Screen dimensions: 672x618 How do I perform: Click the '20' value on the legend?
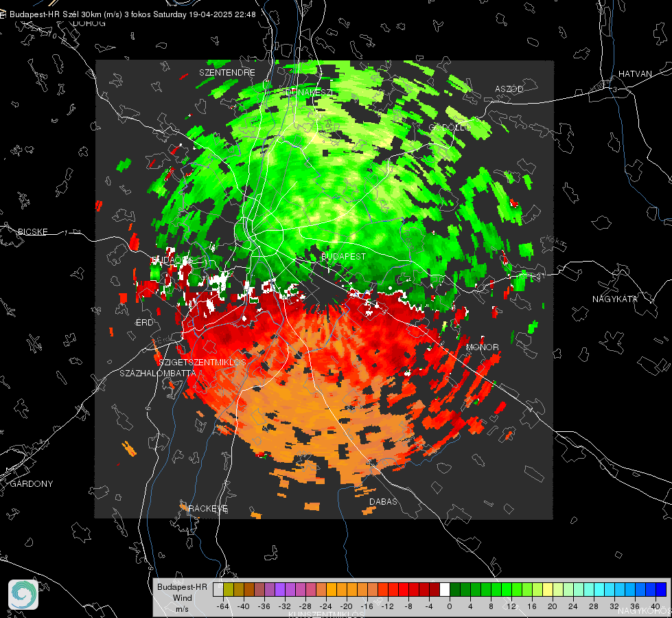(x=553, y=606)
